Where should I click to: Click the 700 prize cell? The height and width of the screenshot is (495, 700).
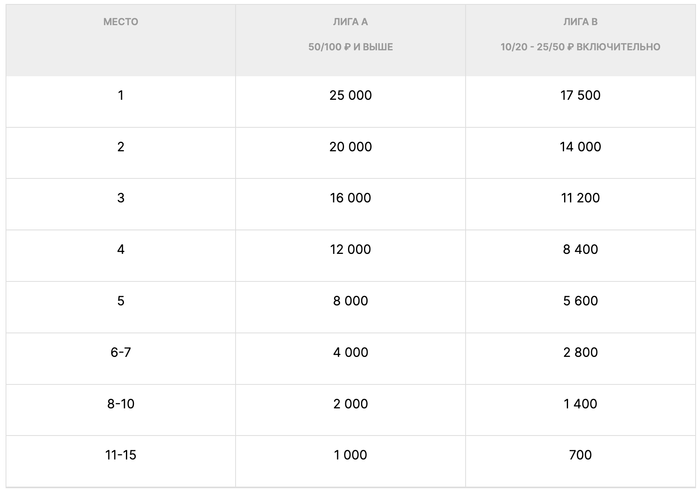pos(580,455)
